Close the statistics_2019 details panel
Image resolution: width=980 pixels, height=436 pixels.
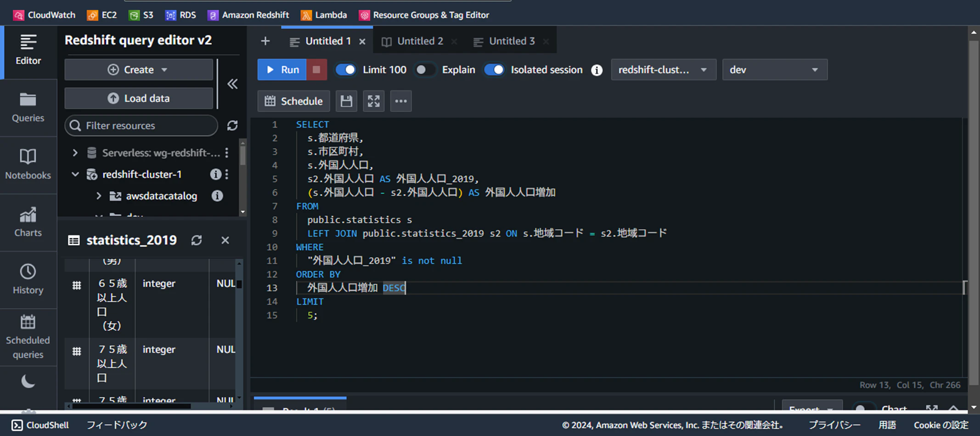pyautogui.click(x=225, y=240)
